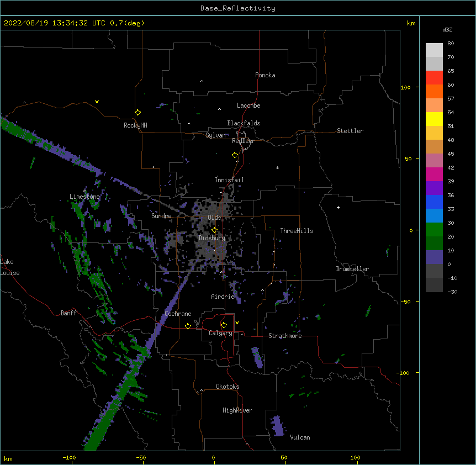Click the RedDeer city label
This screenshot has width=476, height=465.
(243, 141)
